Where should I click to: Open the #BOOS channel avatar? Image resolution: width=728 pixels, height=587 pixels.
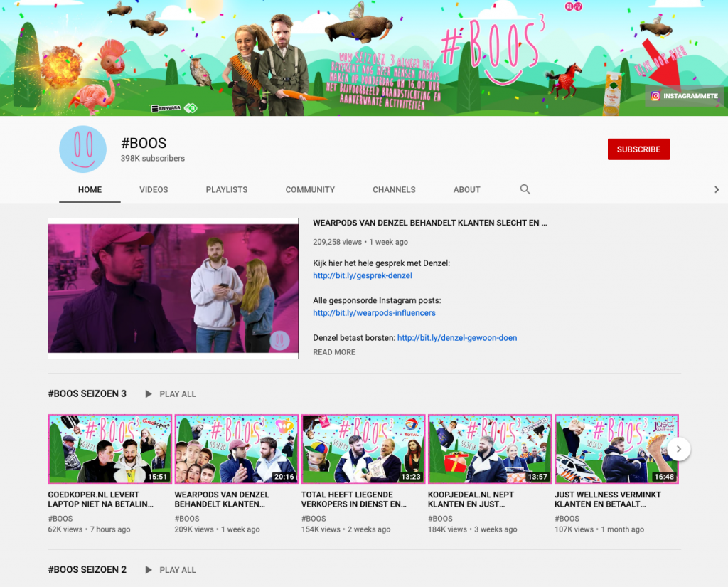(82, 149)
